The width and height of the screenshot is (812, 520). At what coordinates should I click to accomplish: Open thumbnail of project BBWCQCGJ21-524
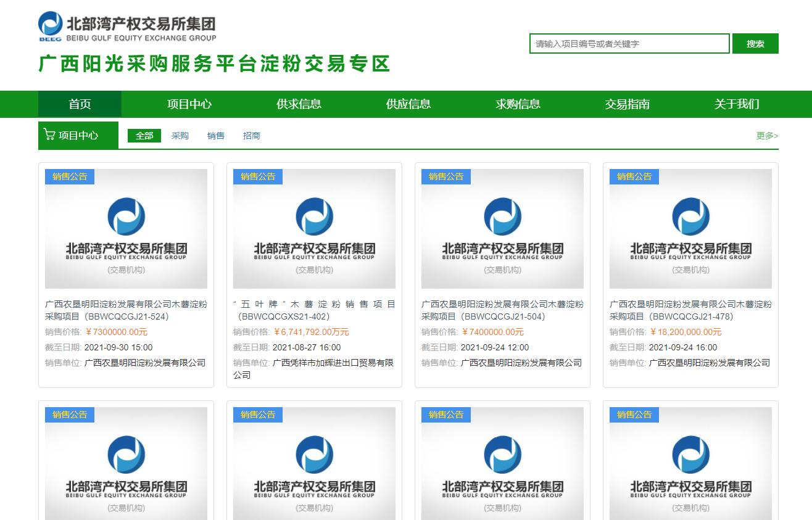pos(126,229)
